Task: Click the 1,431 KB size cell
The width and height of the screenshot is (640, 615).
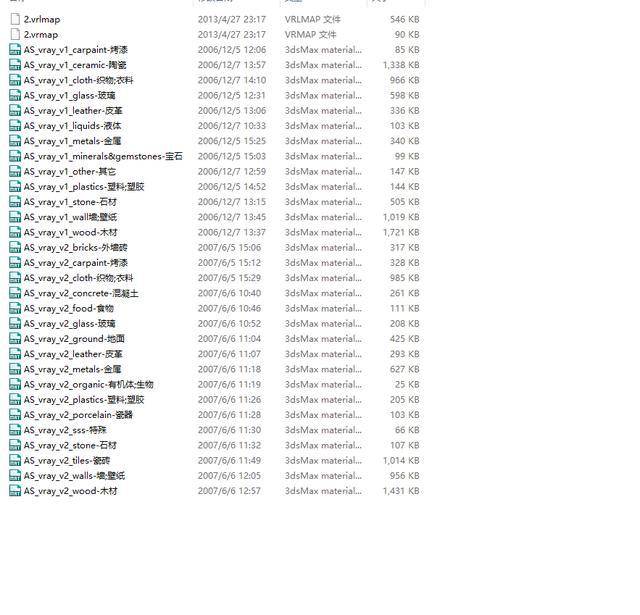Action: coord(401,491)
